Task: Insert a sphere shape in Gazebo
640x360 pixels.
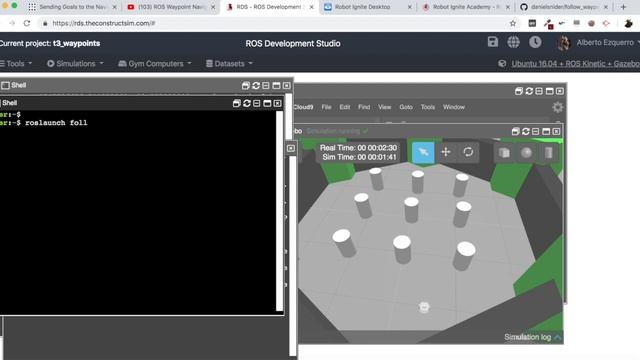Action: [527, 153]
